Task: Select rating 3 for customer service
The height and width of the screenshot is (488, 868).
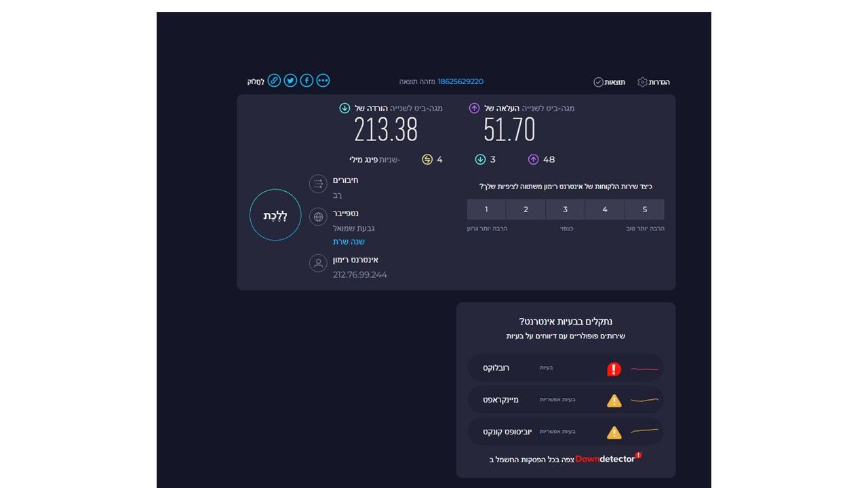Action: pyautogui.click(x=565, y=209)
